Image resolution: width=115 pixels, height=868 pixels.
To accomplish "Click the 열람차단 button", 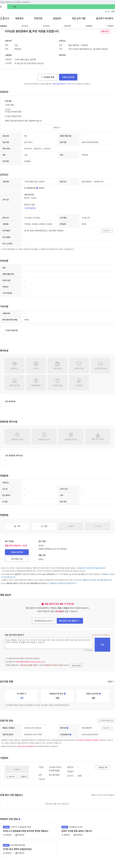I will coord(23,777).
